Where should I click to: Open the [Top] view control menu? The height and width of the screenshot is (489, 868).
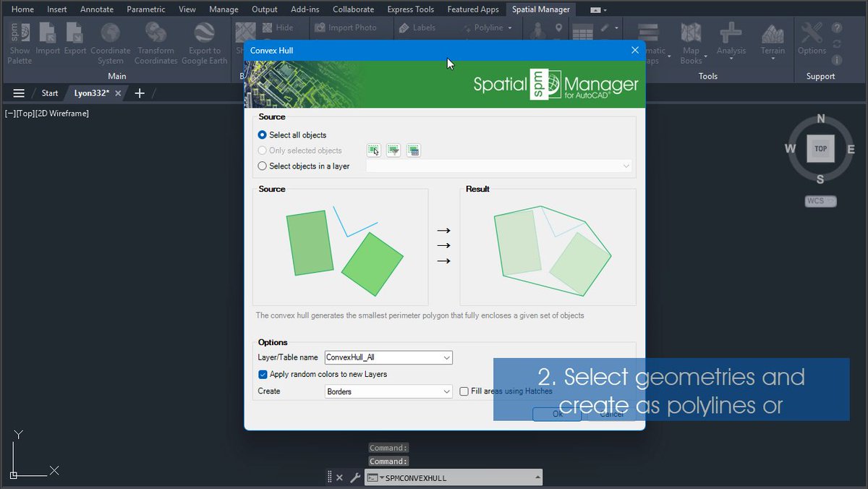click(x=26, y=114)
